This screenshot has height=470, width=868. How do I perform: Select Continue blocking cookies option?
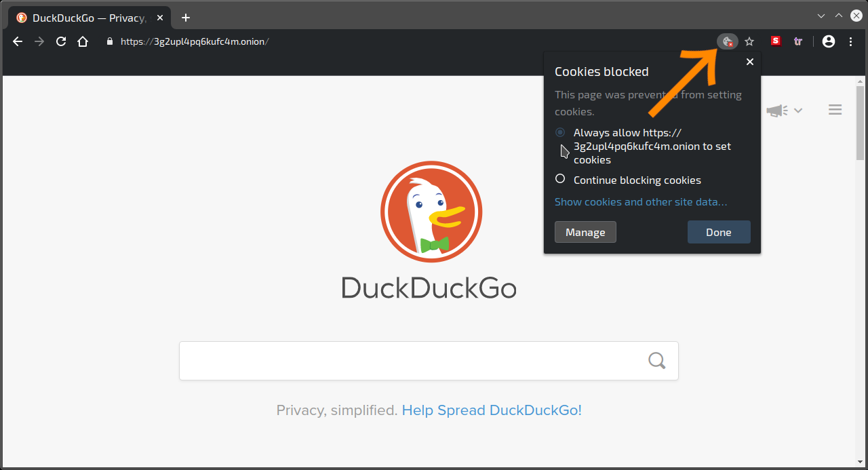coord(560,179)
